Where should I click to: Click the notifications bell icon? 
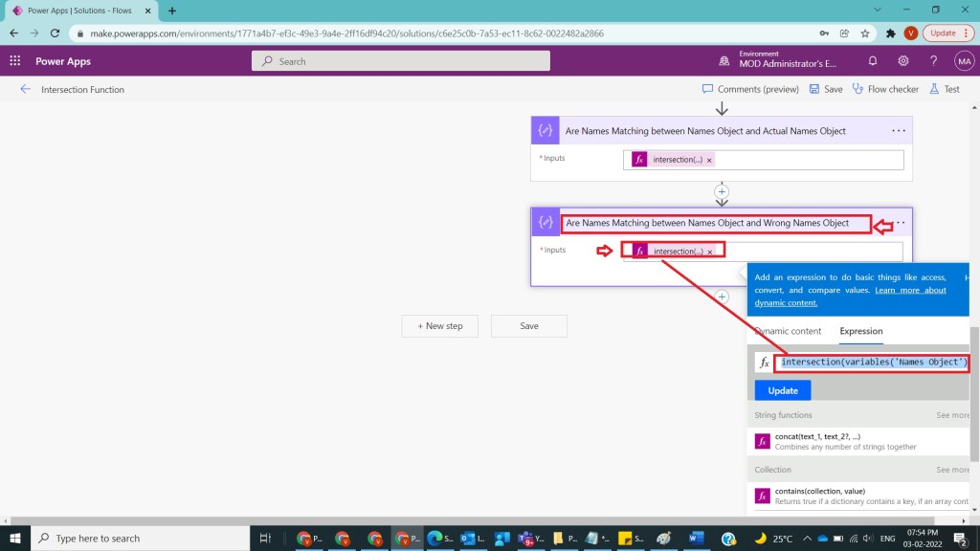873,60
